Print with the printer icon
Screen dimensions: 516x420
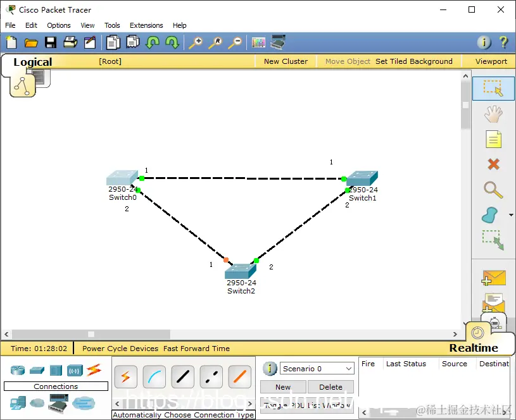pyautogui.click(x=70, y=42)
